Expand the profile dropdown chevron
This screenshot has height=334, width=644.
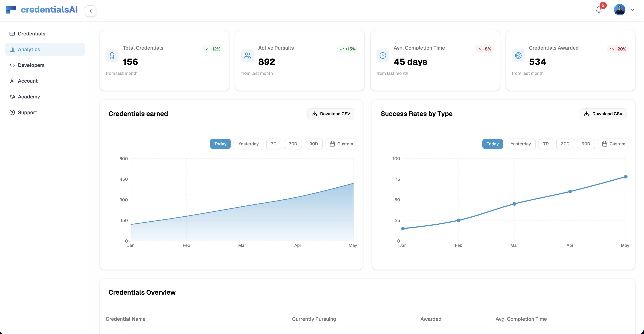pyautogui.click(x=633, y=10)
